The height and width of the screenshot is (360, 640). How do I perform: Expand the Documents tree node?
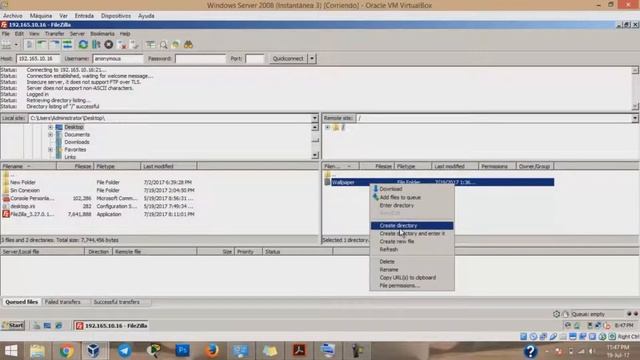50,135
